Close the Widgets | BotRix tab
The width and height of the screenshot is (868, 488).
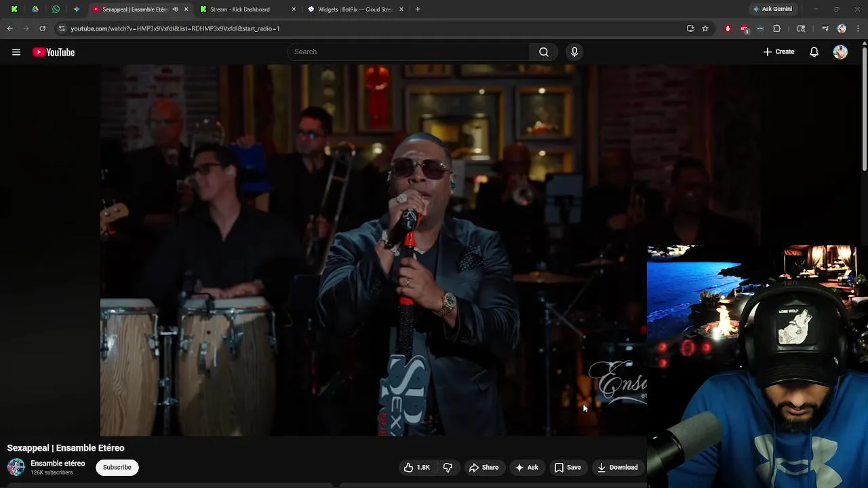(x=401, y=9)
